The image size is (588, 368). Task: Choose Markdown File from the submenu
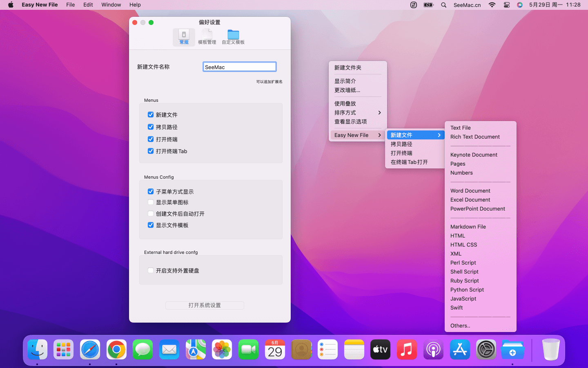click(468, 227)
